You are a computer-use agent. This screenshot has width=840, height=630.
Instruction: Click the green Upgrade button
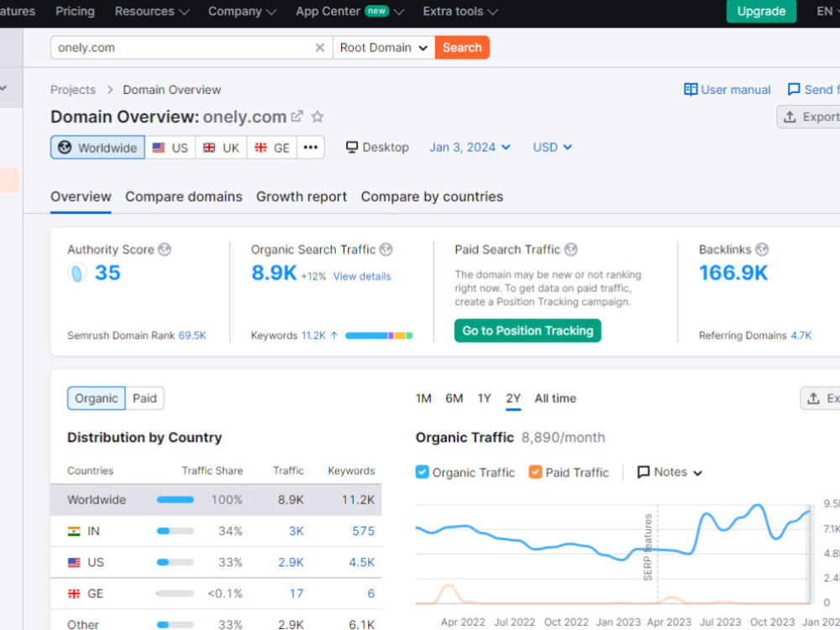761,11
